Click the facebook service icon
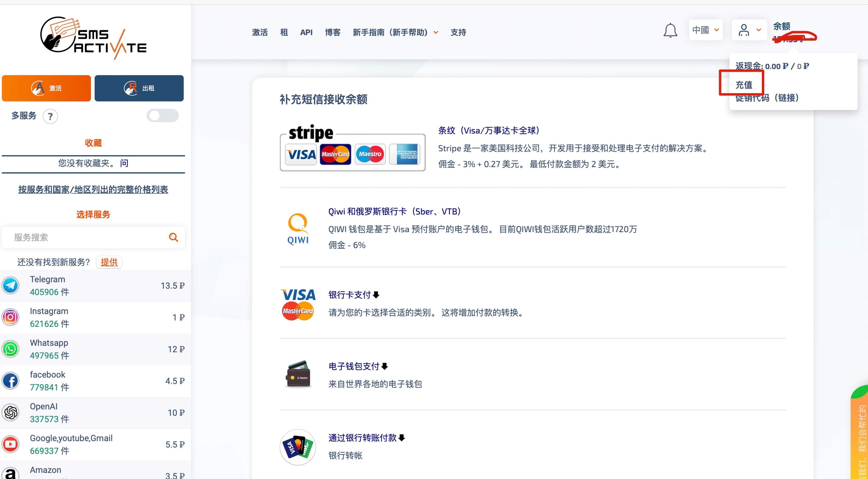Screen dimensions: 868x479 click(10, 381)
